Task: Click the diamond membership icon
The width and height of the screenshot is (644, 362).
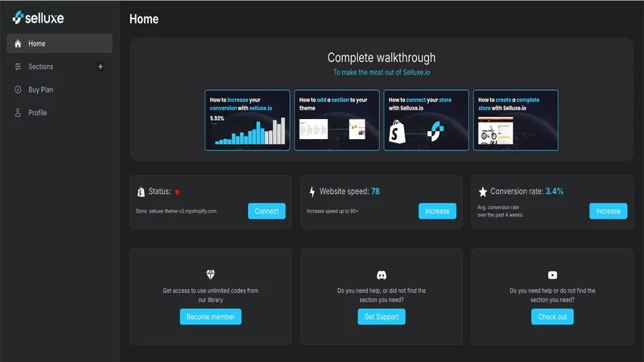Action: 211,274
